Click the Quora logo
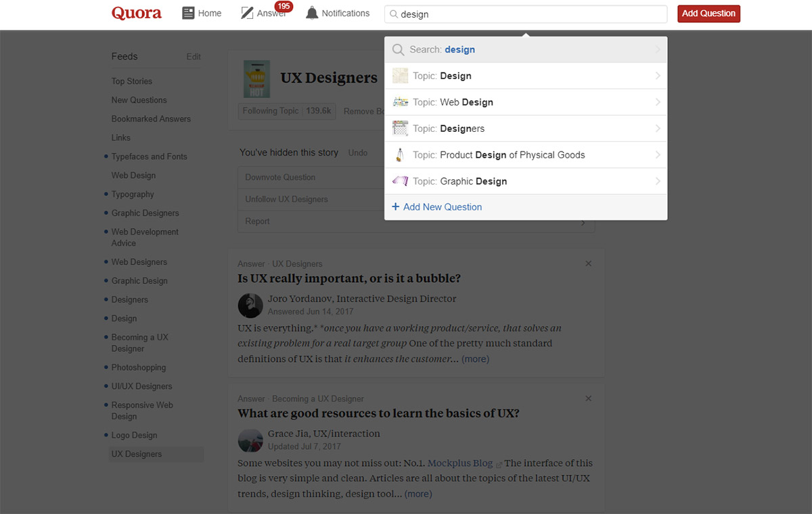The image size is (812, 514). (137, 14)
